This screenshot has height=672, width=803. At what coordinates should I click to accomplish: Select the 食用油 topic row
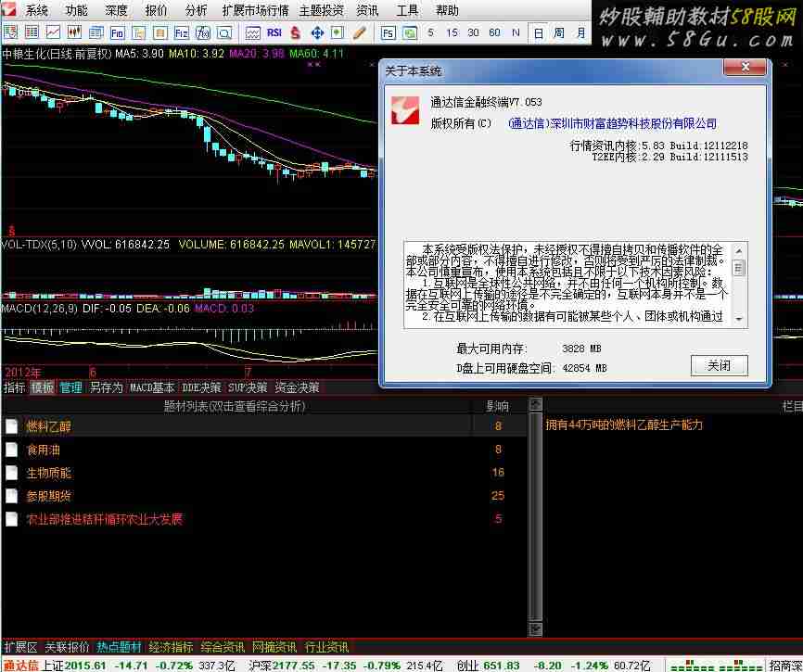pos(263,450)
